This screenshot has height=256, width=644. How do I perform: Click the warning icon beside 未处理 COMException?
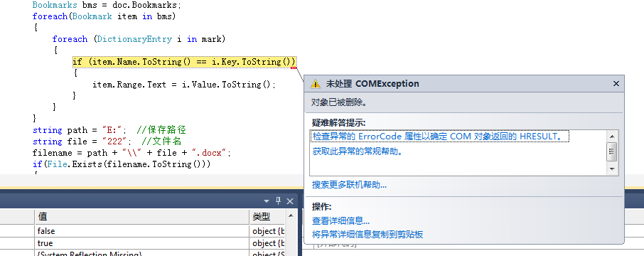tap(315, 84)
